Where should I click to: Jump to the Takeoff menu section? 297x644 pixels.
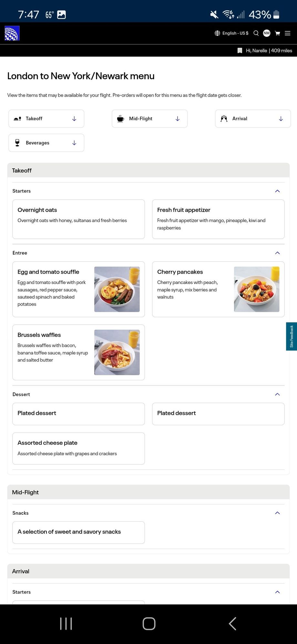click(46, 119)
